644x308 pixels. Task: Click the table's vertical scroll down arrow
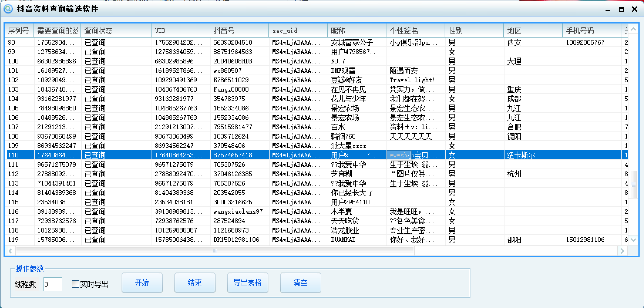pyautogui.click(x=633, y=240)
